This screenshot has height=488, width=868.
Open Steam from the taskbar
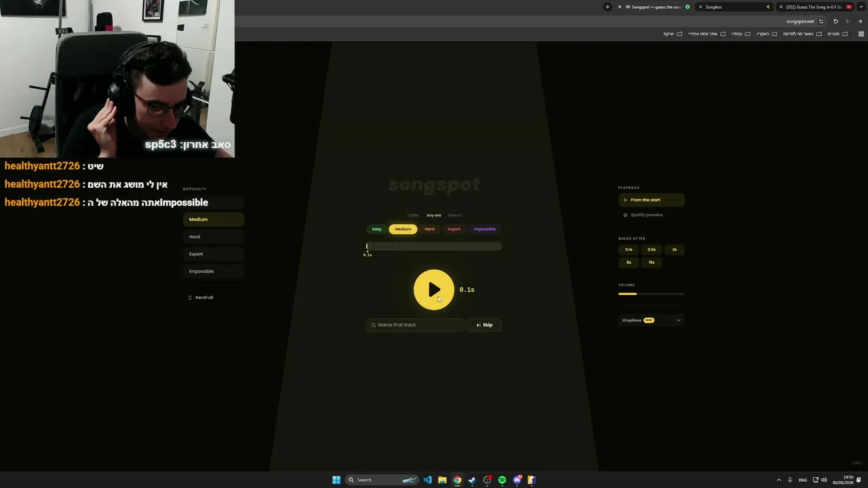point(472,480)
